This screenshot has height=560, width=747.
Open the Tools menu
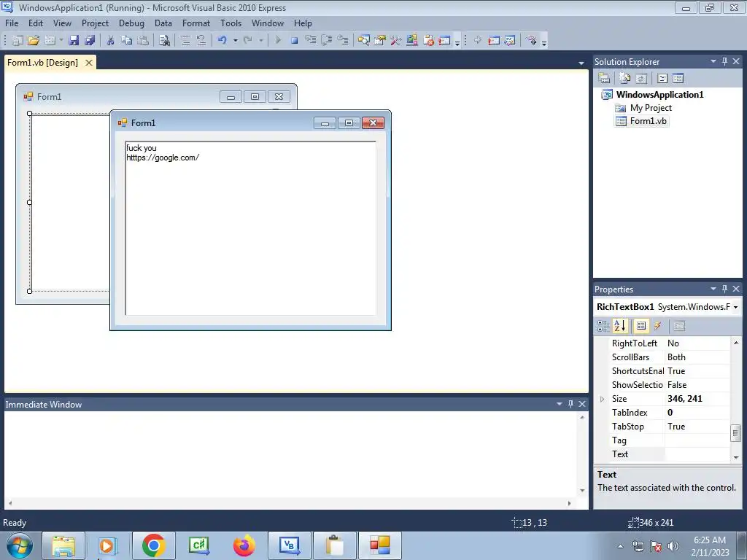click(x=231, y=23)
